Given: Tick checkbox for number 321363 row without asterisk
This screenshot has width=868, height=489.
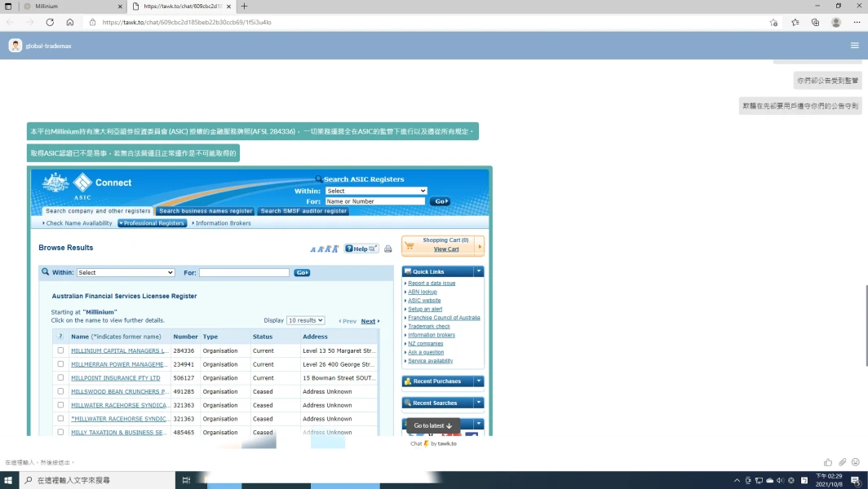Looking at the screenshot, I should (x=60, y=405).
